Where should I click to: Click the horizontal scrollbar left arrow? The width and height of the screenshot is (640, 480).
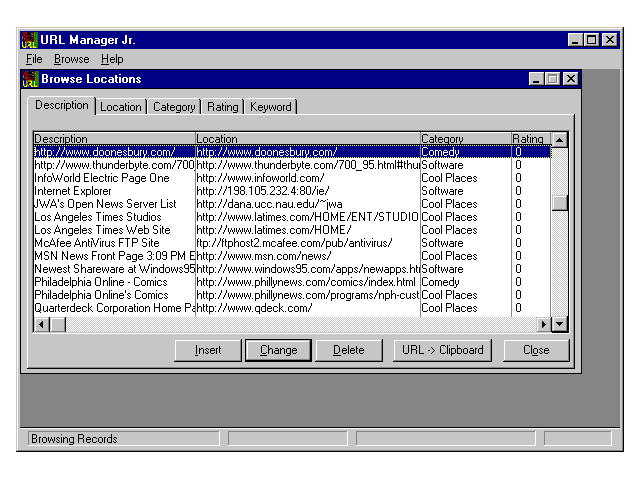pyautogui.click(x=42, y=324)
